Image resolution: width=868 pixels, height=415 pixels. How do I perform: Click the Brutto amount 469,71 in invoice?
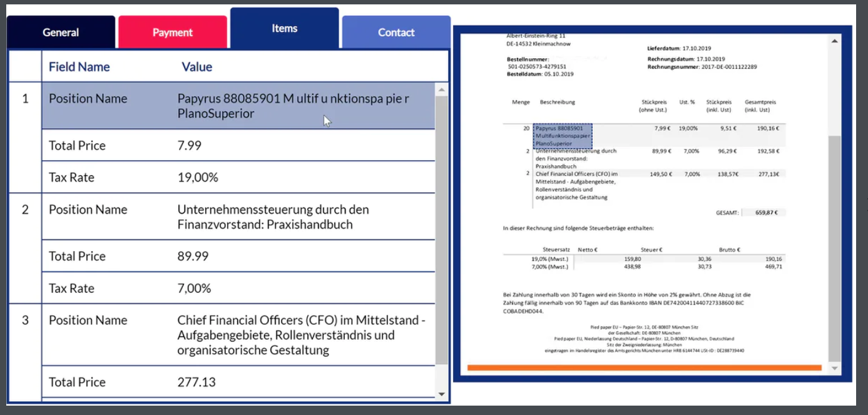(773, 266)
